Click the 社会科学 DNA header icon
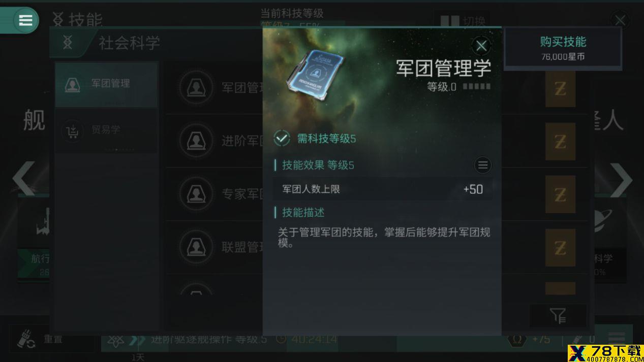Screen dimensions: 644x362 click(x=68, y=43)
